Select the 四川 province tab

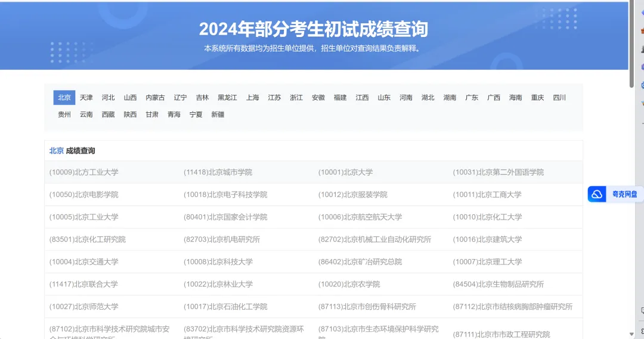(559, 97)
